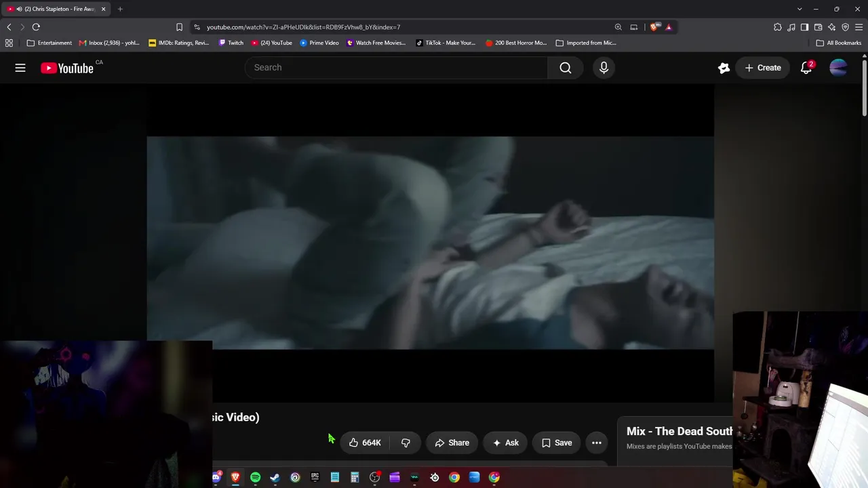Open the Watch Free Movies bookmark
Viewport: 868px width, 488px height.
pos(376,43)
